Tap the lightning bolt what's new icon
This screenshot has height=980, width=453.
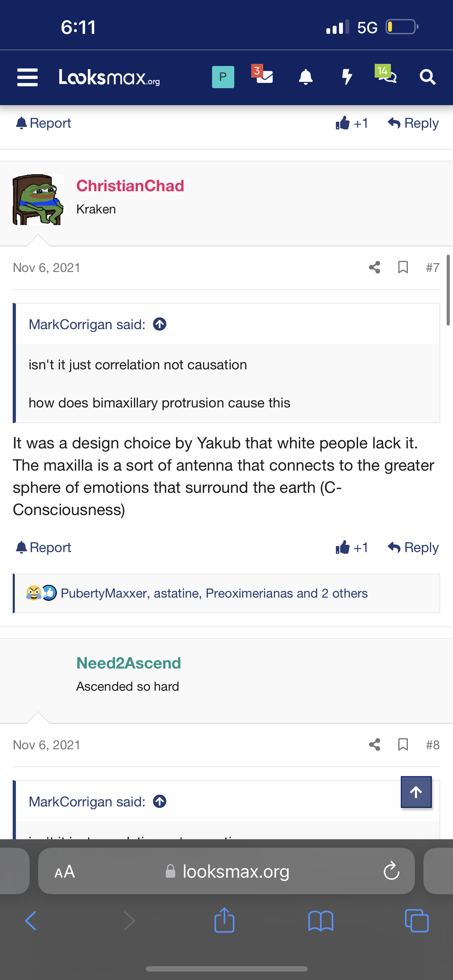(347, 77)
